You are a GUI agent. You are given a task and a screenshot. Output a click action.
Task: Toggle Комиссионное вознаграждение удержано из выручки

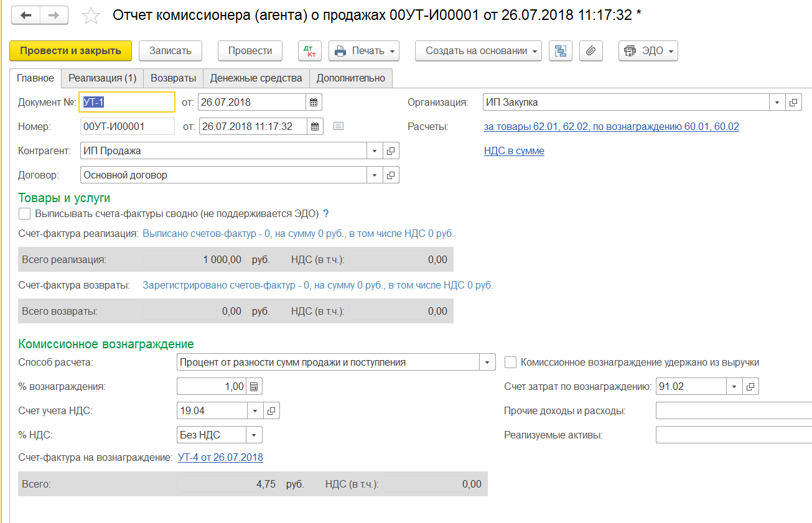click(x=511, y=363)
